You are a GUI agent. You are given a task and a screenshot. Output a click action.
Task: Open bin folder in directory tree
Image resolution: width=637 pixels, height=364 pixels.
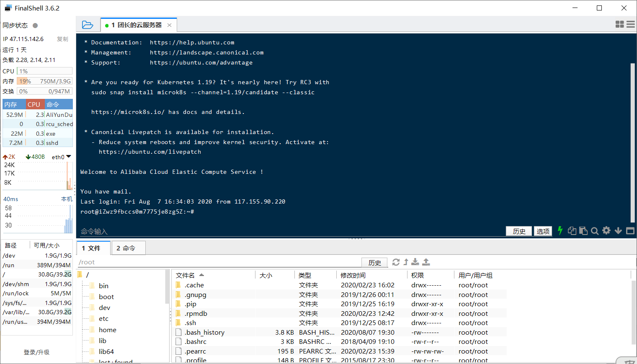pos(103,286)
